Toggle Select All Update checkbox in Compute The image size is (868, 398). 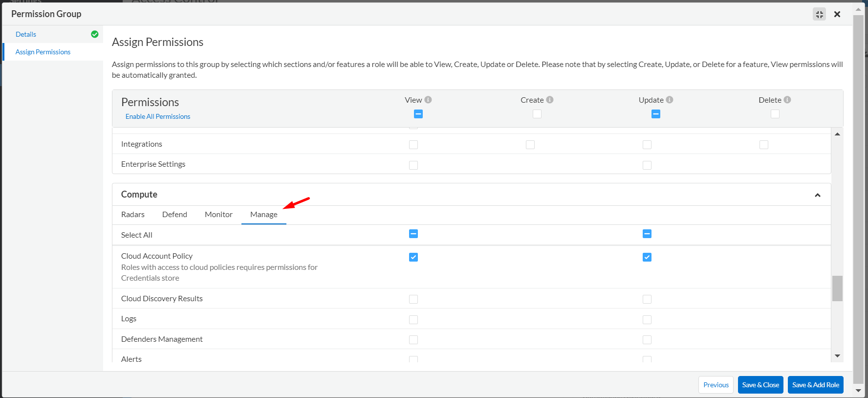click(x=647, y=234)
